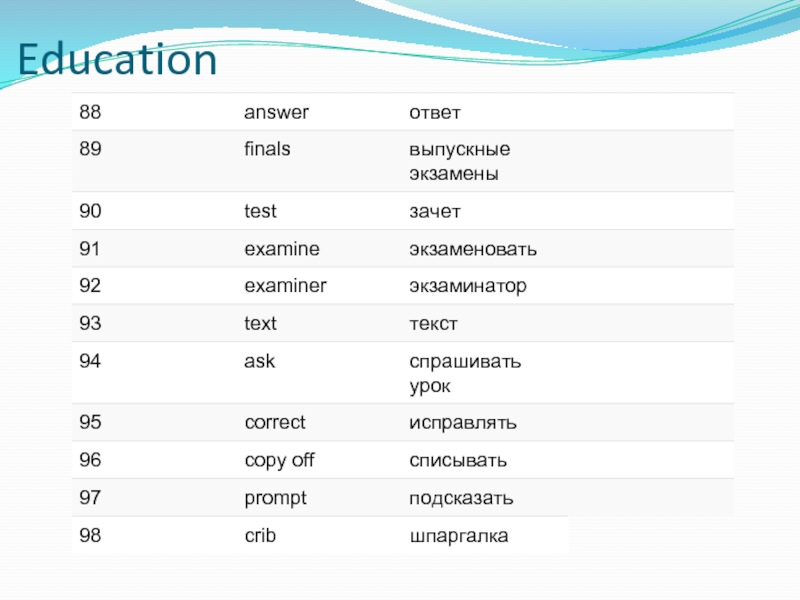Select the translation 'экзаминатор'
The height and width of the screenshot is (600, 800).
coord(468,287)
